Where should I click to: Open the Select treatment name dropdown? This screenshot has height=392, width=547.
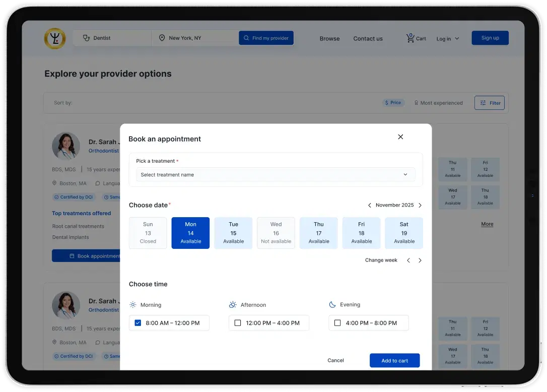tap(276, 174)
